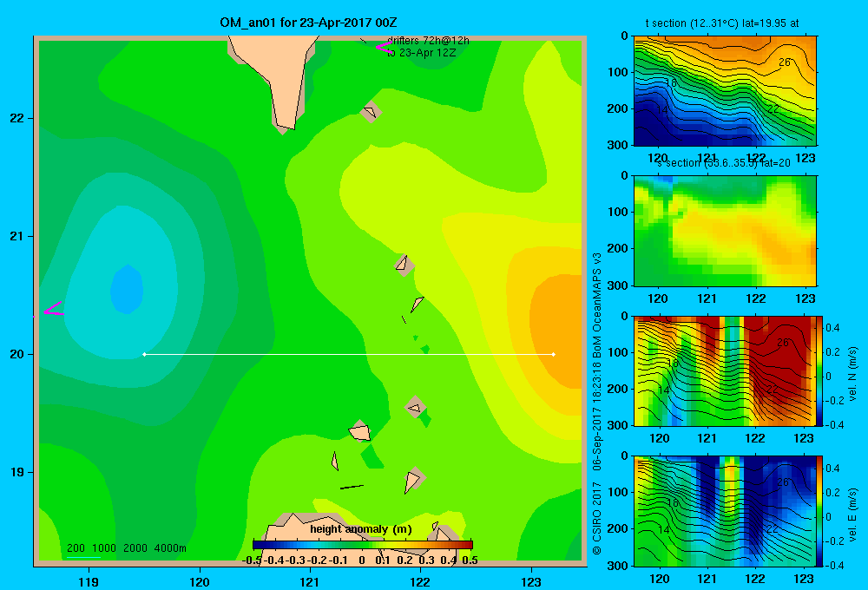
Task: Click the map title 'OM_an01 for 23-Apr-2017 00Z'
Action: (x=308, y=23)
